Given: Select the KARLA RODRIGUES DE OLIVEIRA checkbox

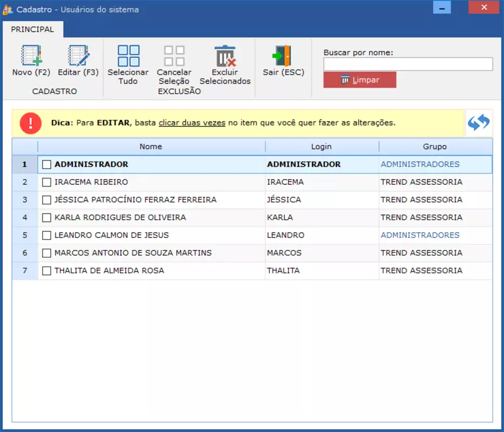Looking at the screenshot, I should [46, 218].
